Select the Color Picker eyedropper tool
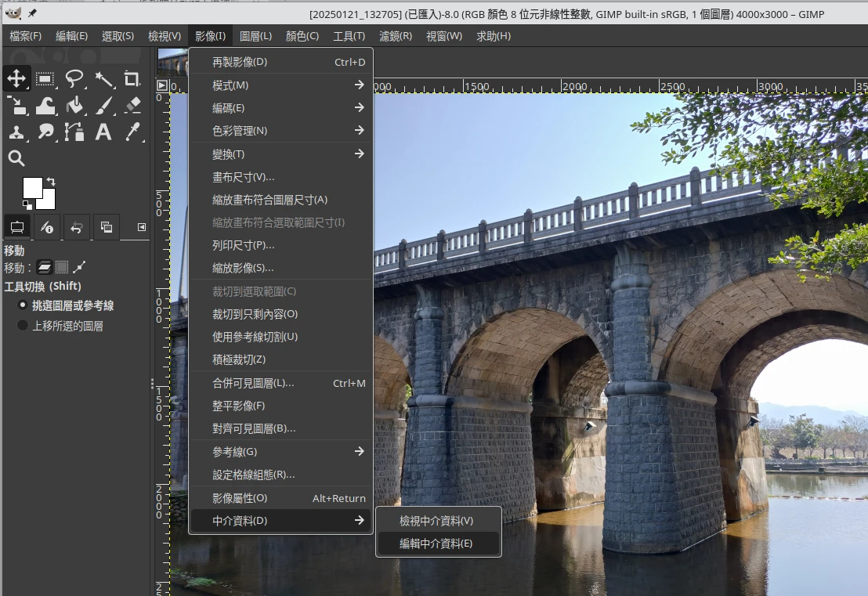The height and width of the screenshot is (596, 868). 132,132
